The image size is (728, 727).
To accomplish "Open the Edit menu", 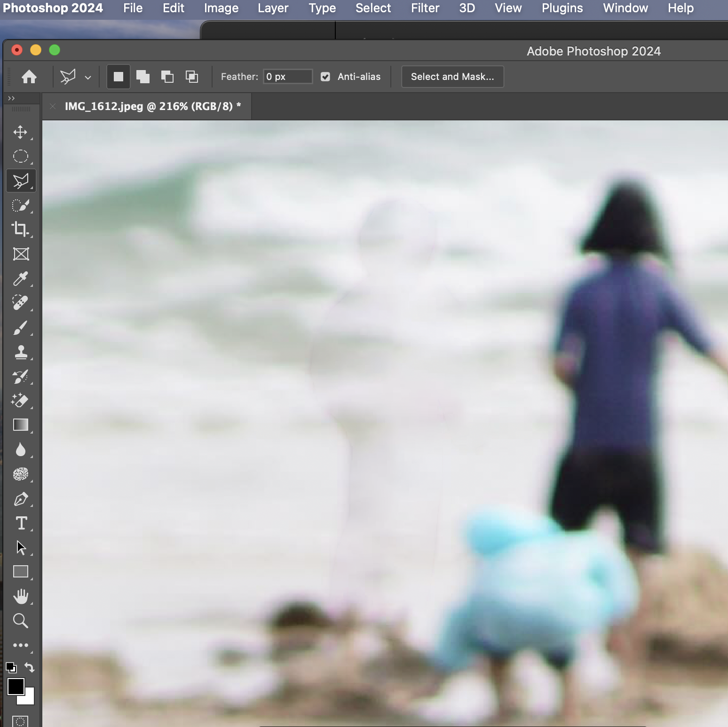I will pyautogui.click(x=174, y=8).
